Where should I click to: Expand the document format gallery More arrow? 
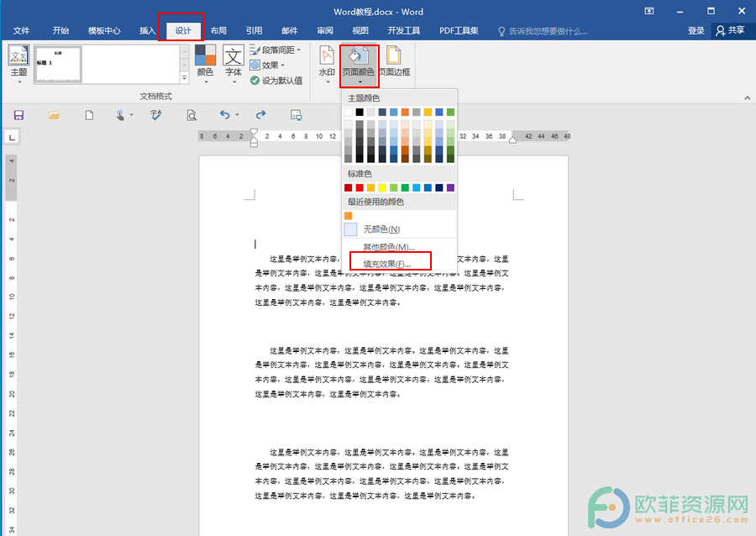[184, 78]
